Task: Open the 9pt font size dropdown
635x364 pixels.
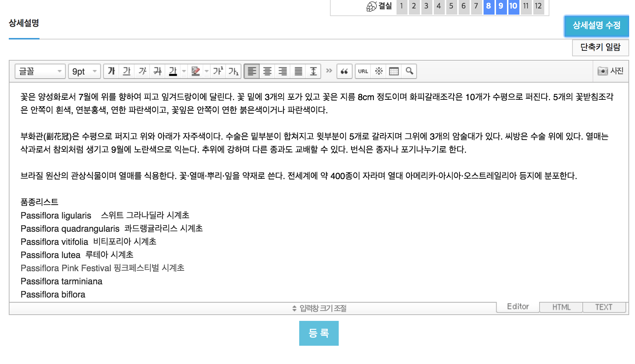Action: [x=84, y=71]
